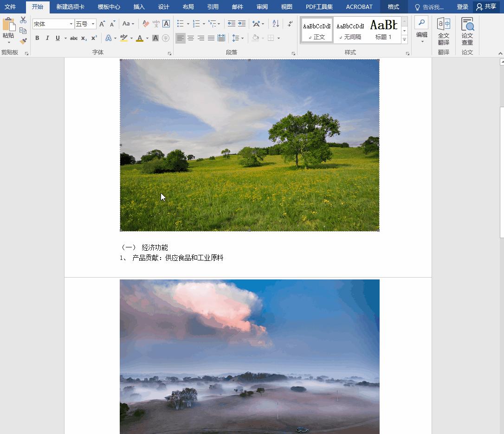Image resolution: width=504 pixels, height=434 pixels.
Task: Align text left
Action: point(181,38)
